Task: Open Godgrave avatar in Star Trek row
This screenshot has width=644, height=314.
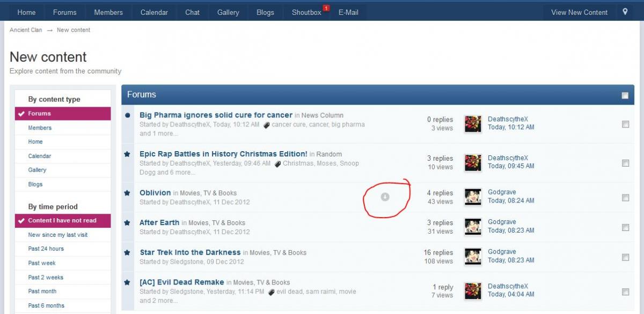Action: [x=473, y=257]
